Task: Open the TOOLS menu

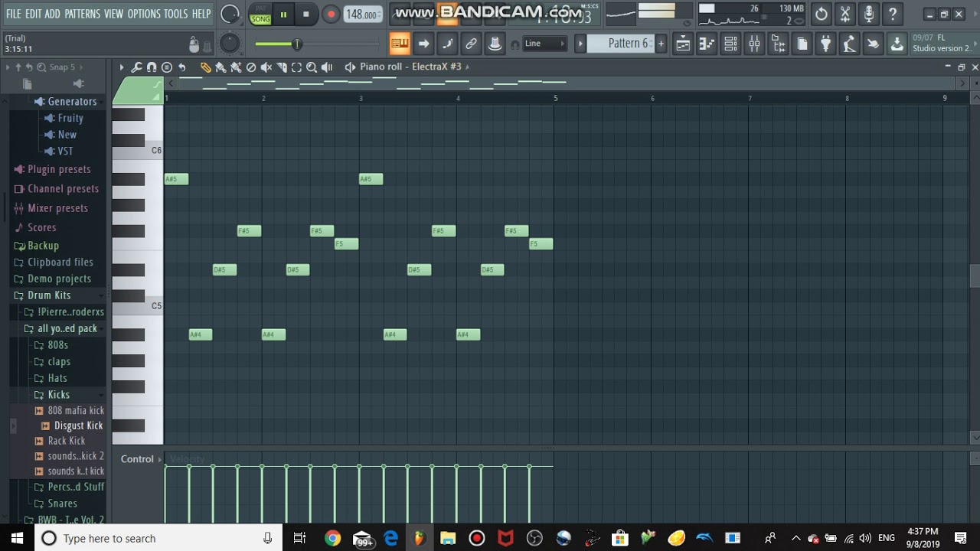Action: 175,14
